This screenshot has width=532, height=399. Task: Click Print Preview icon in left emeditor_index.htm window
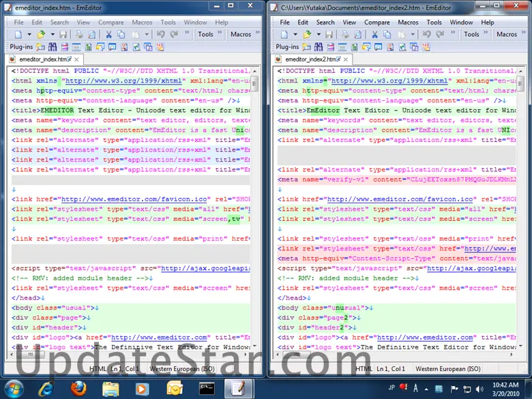tap(91, 34)
